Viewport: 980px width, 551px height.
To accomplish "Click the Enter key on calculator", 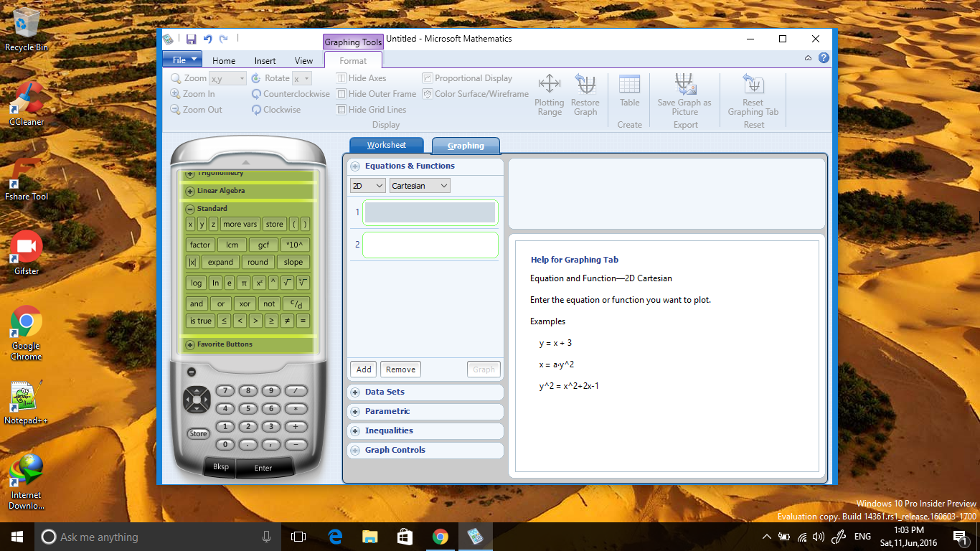I will 263,468.
